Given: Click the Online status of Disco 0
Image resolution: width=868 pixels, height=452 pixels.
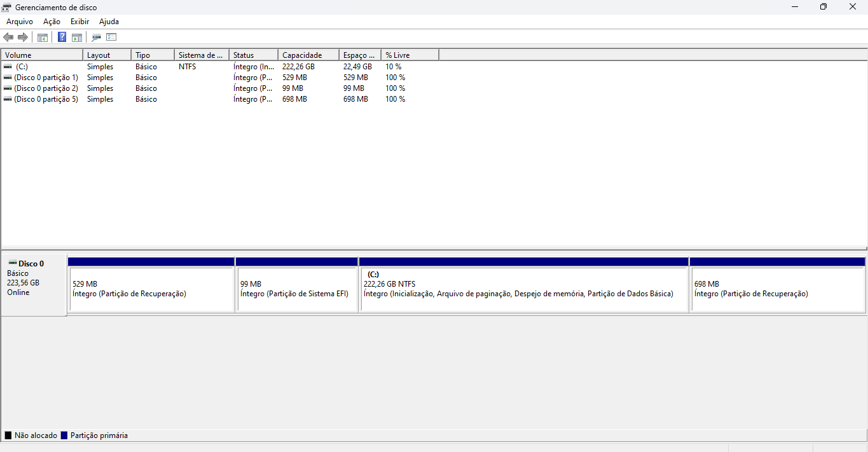Looking at the screenshot, I should tap(18, 292).
